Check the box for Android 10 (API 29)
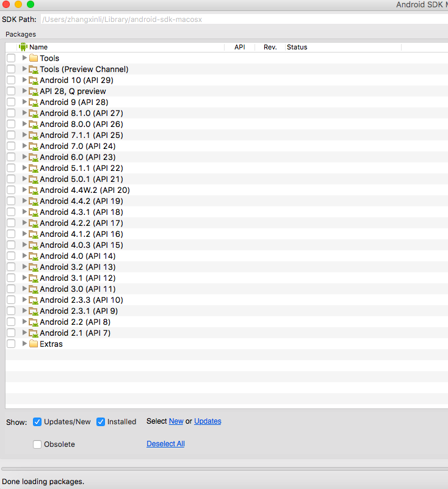Image resolution: width=448 pixels, height=489 pixels. point(11,80)
